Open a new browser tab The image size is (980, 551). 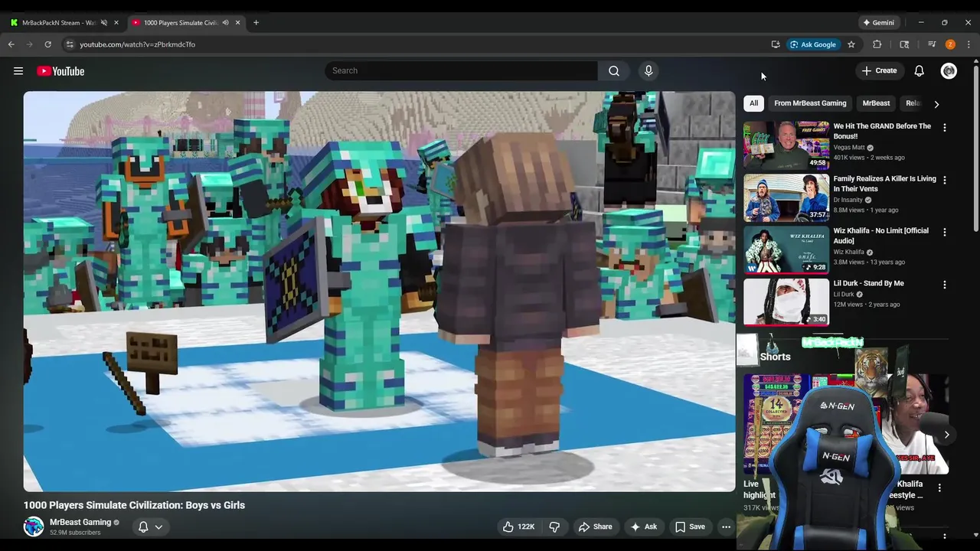pos(256,23)
